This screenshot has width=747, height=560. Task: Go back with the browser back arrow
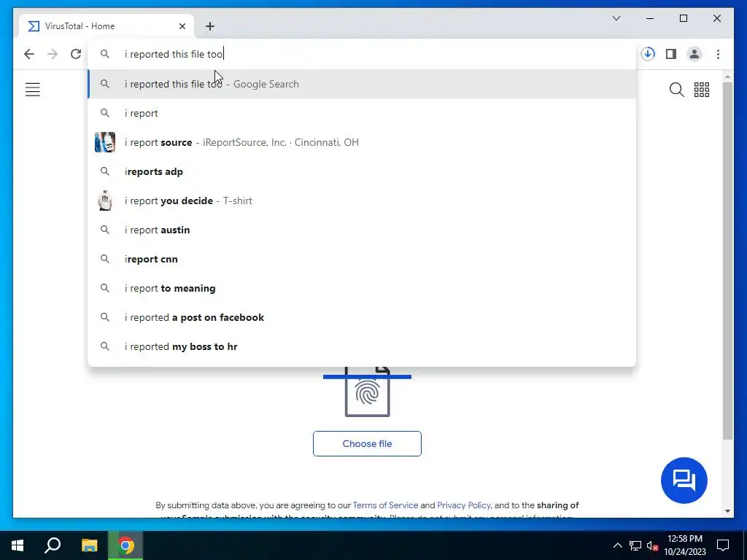pos(29,54)
